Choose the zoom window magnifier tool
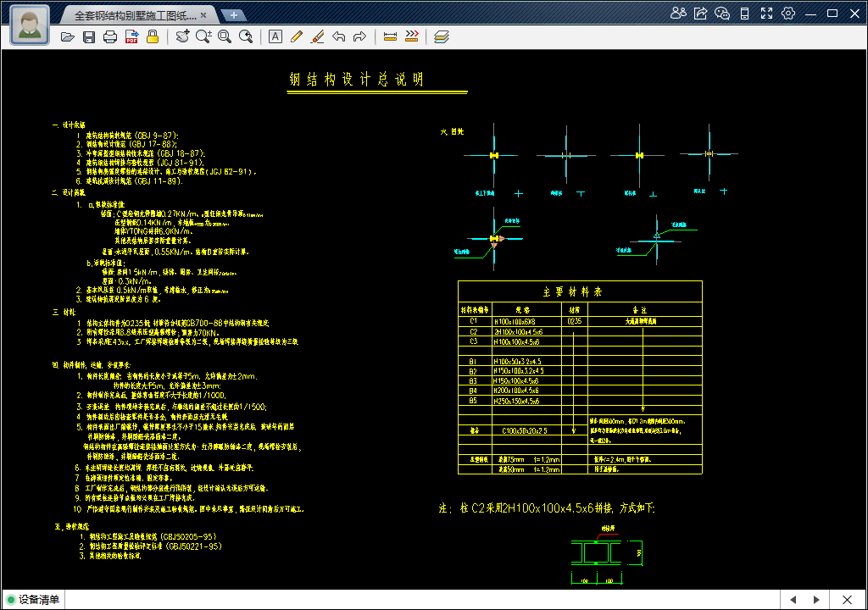This screenshot has width=868, height=610. coord(225,36)
